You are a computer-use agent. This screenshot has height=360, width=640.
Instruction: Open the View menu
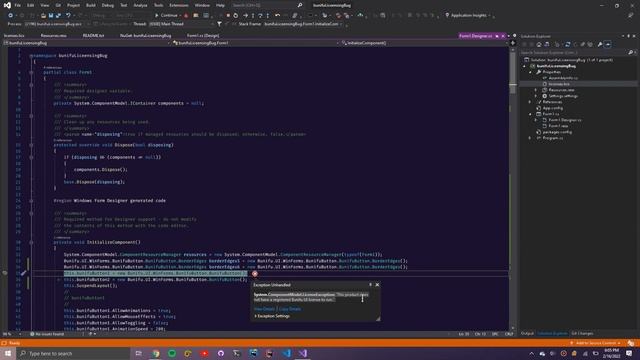(x=44, y=5)
